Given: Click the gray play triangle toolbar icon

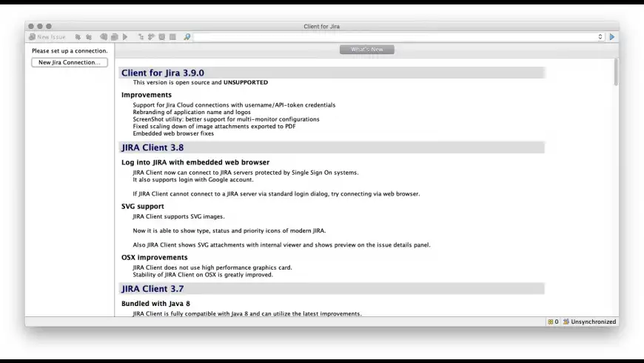Looking at the screenshot, I should [x=125, y=37].
